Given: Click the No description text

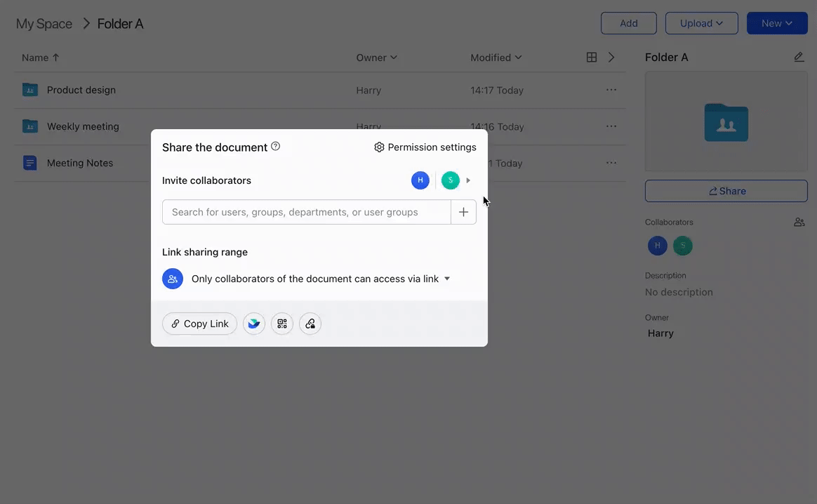Looking at the screenshot, I should 679,293.
